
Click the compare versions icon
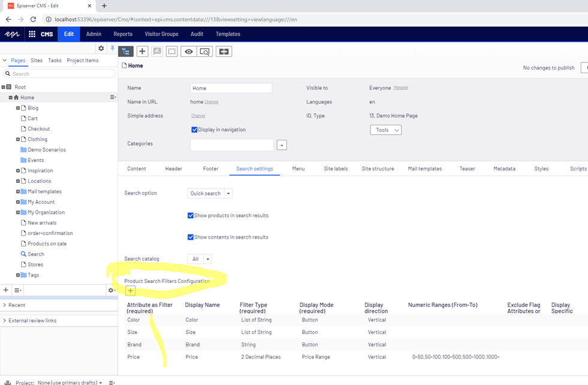pyautogui.click(x=224, y=52)
